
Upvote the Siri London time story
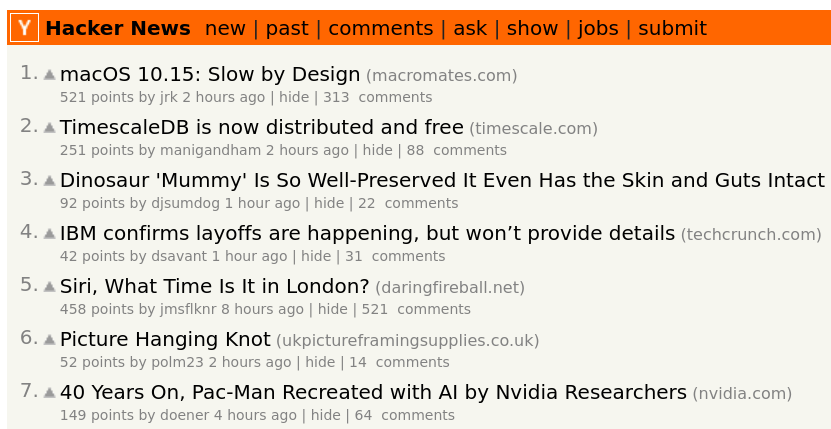pyautogui.click(x=49, y=287)
